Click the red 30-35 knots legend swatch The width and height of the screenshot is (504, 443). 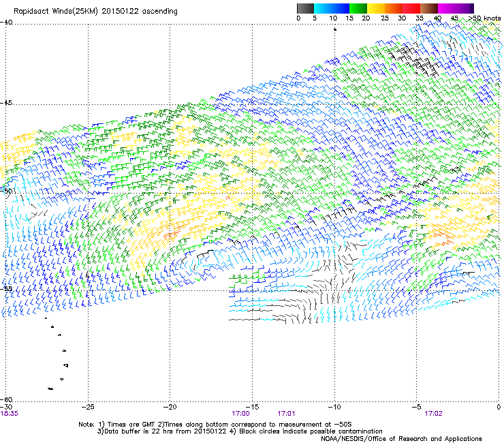(x=411, y=8)
